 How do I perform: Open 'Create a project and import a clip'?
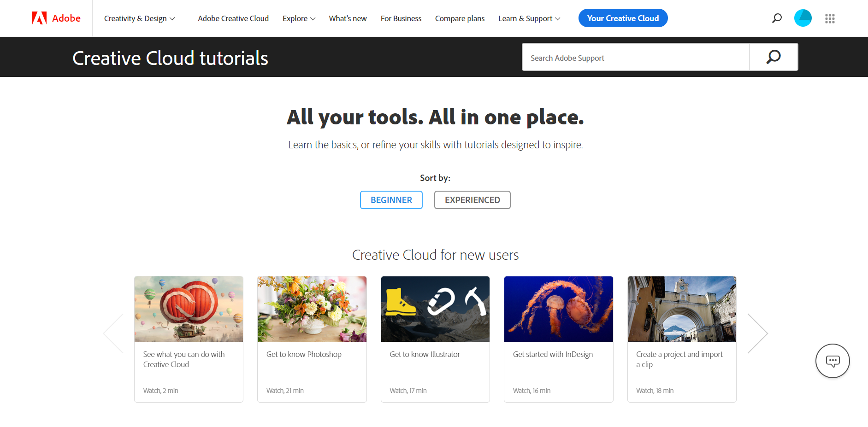[x=679, y=359]
